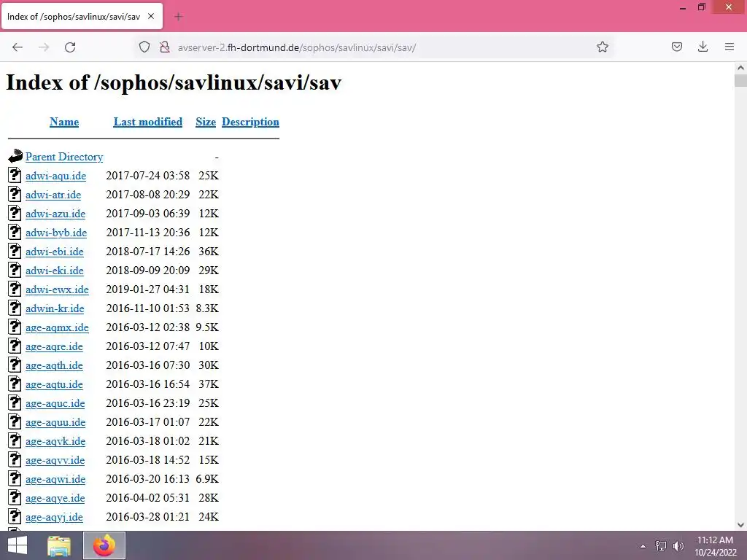Open the network status tray icon

661,546
